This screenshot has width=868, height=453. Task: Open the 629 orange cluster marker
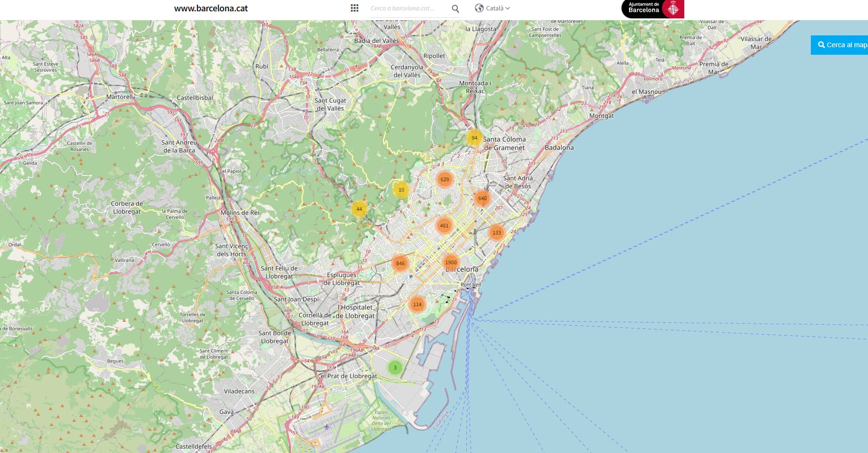click(x=445, y=179)
